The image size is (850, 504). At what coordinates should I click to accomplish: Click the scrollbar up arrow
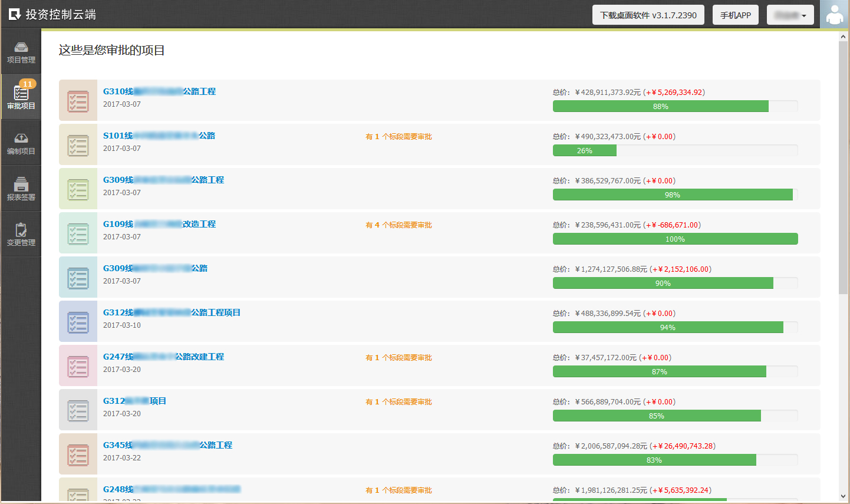843,37
